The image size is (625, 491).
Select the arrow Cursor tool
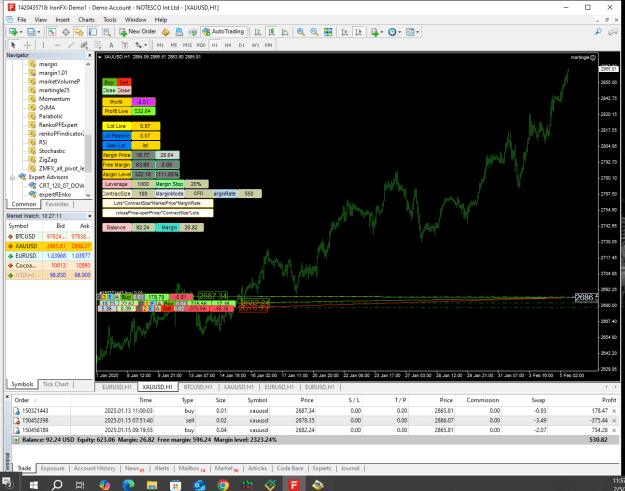coord(13,45)
